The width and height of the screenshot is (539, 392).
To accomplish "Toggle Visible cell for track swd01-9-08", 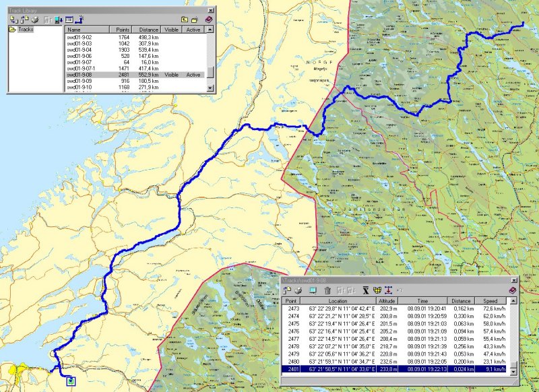I will (x=171, y=75).
